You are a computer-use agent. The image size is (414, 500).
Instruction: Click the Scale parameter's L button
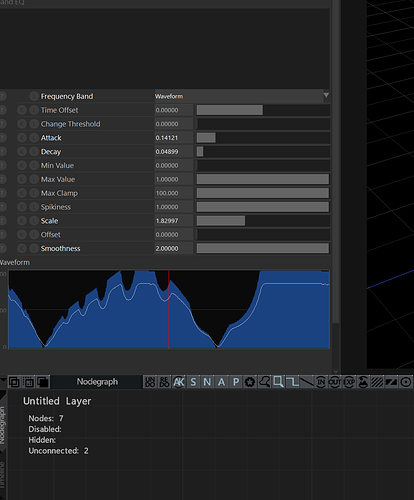pos(34,221)
